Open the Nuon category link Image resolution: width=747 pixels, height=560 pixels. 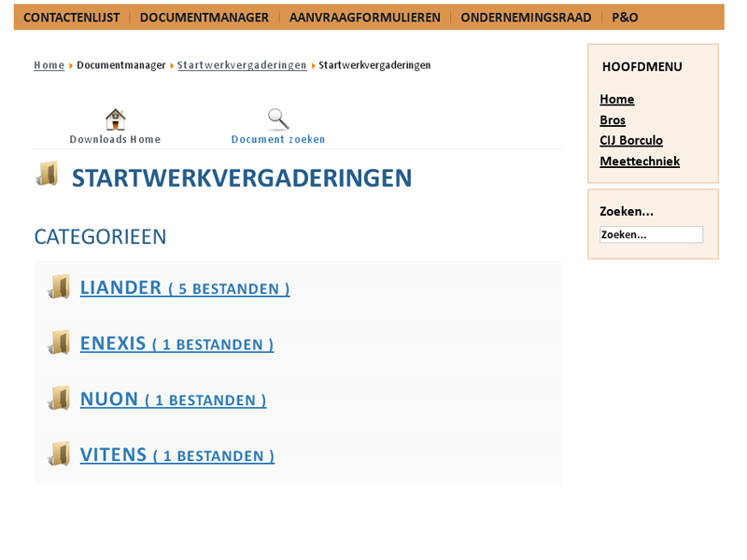click(x=173, y=399)
